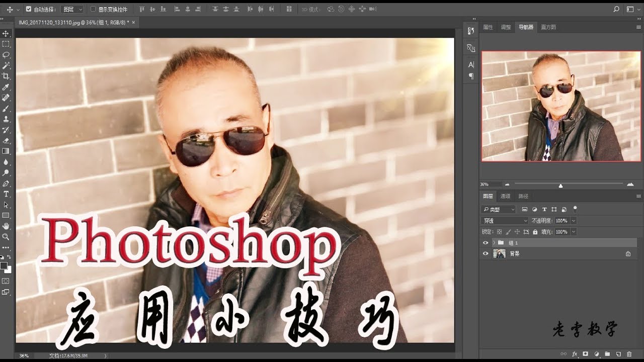
Task: Hide the 背景 layer
Action: pyautogui.click(x=486, y=254)
